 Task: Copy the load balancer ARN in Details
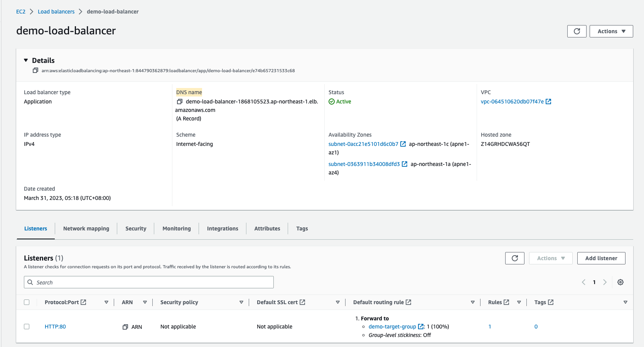35,71
